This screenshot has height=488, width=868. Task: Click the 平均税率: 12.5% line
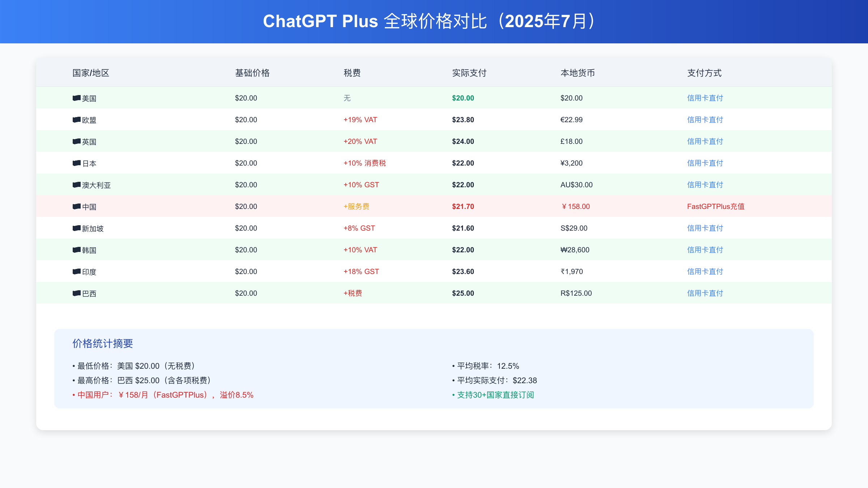[486, 366]
